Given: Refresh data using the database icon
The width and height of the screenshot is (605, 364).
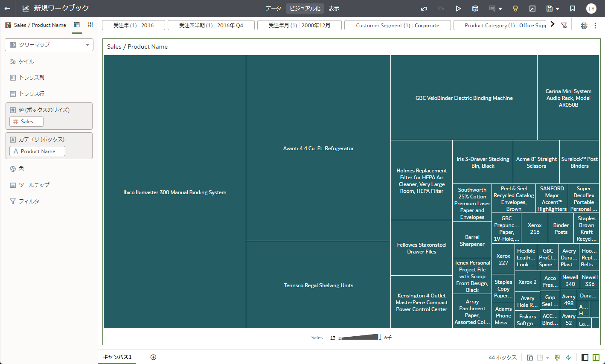Looking at the screenshot, I should click(475, 9).
